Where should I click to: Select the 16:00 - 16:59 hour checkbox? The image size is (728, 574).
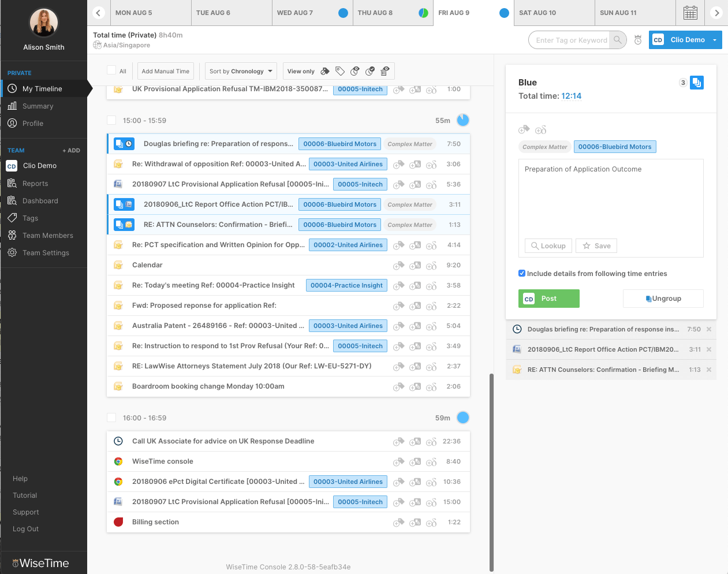point(111,418)
